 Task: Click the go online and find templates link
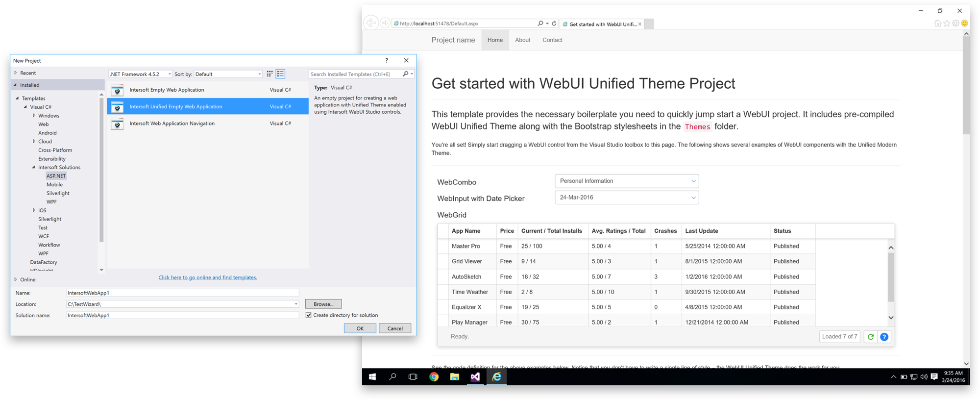[208, 277]
